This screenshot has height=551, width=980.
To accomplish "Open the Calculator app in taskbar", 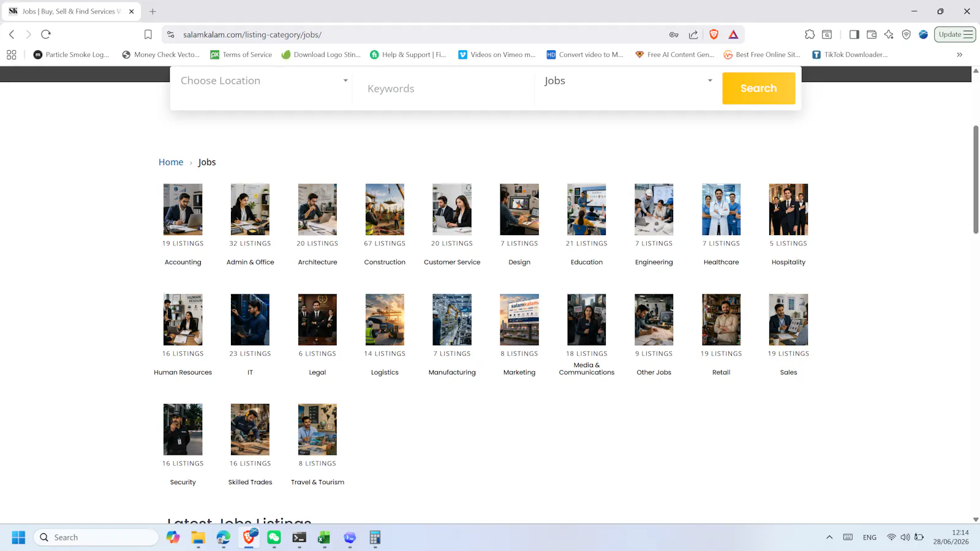I will pos(375,538).
